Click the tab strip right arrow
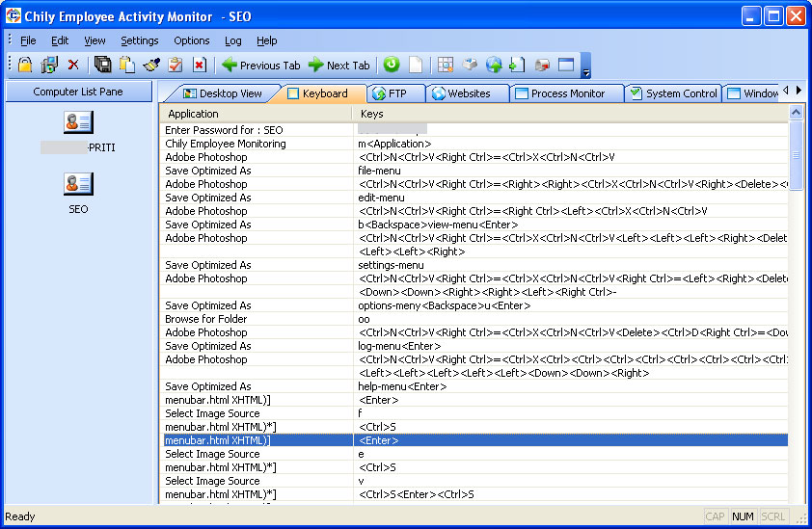 point(799,91)
